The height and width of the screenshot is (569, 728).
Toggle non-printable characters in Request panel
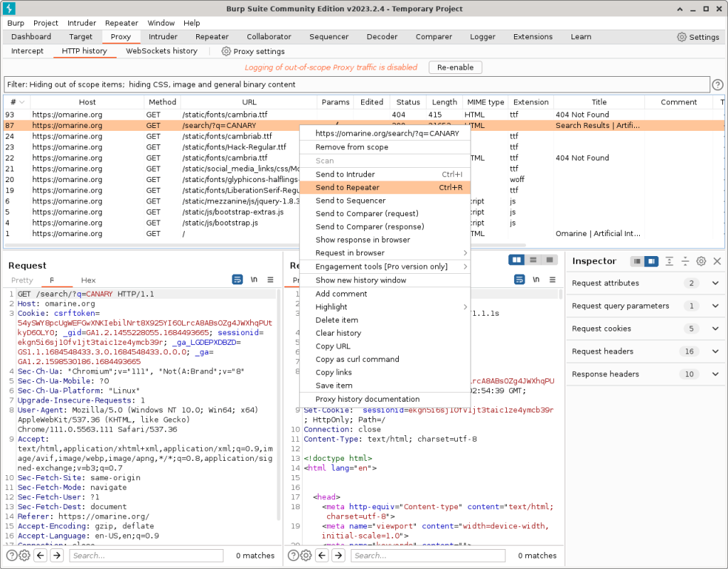pos(254,280)
